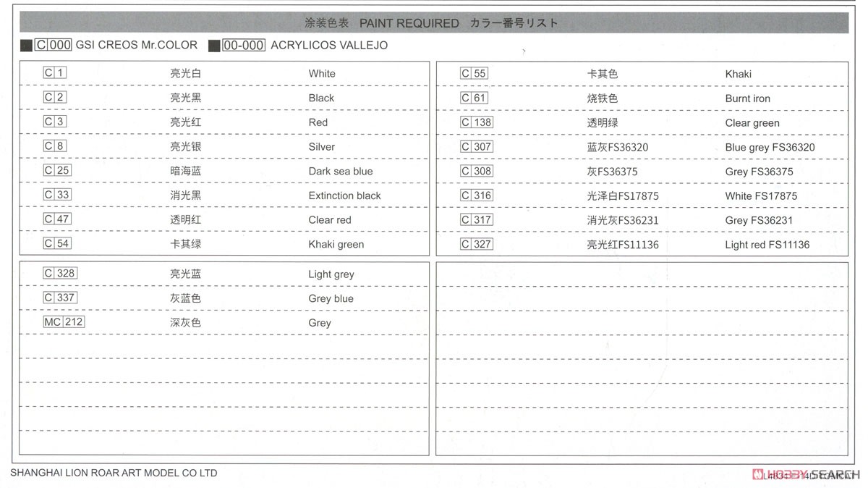The image size is (868, 488).
Task: Select the Chinese name 卡其绿
Action: [x=186, y=245]
